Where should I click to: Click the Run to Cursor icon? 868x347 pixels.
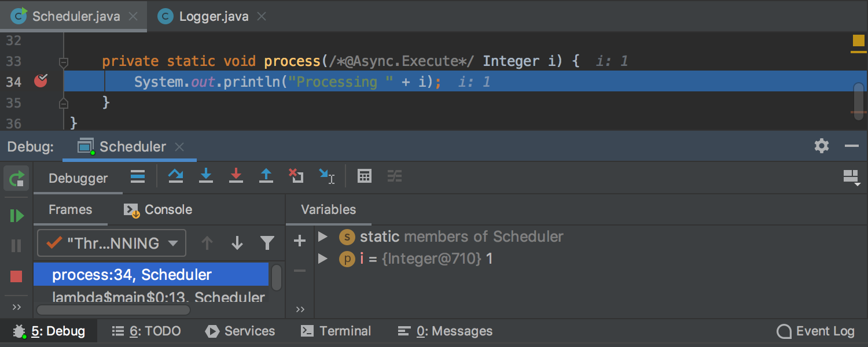pos(326,176)
